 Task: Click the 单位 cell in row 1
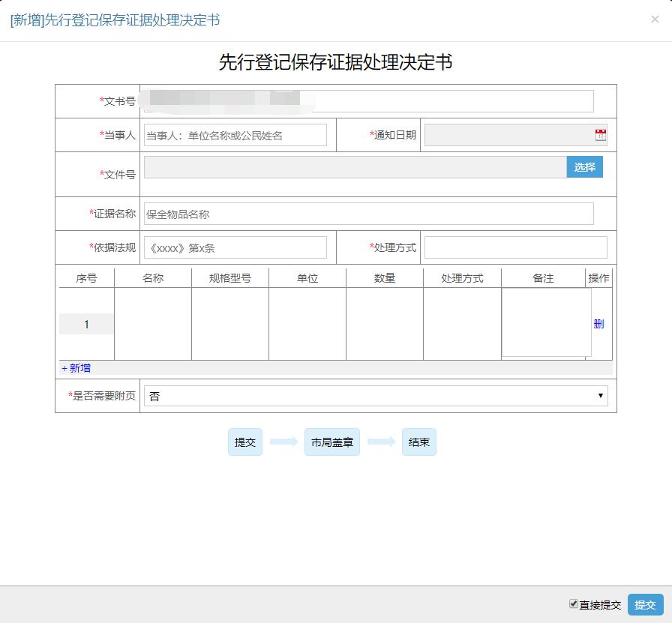[x=307, y=324]
